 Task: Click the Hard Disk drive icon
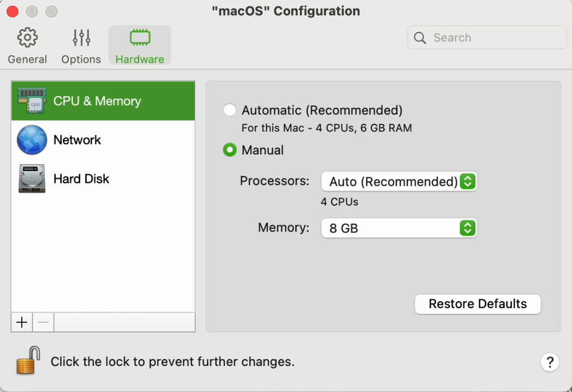(31, 178)
